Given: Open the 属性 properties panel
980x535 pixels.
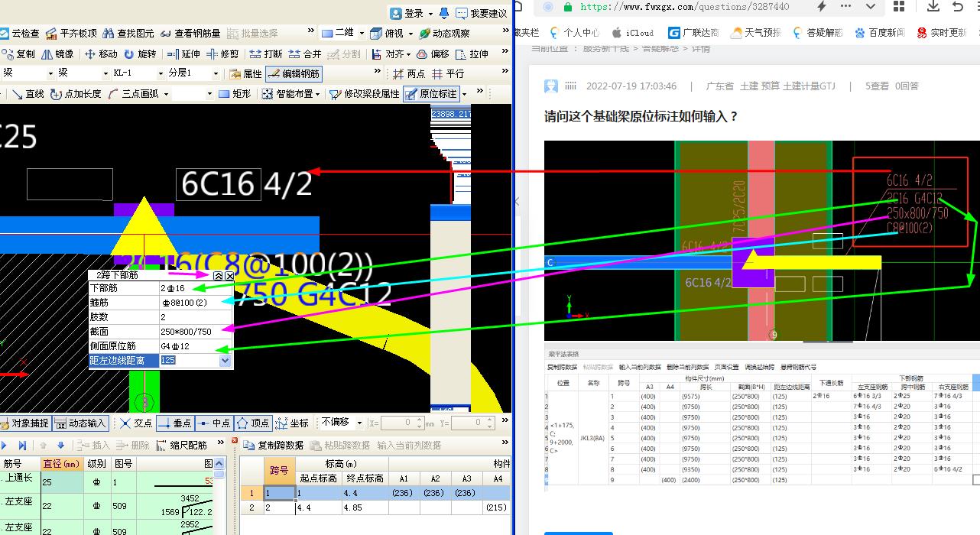Looking at the screenshot, I should [x=245, y=74].
